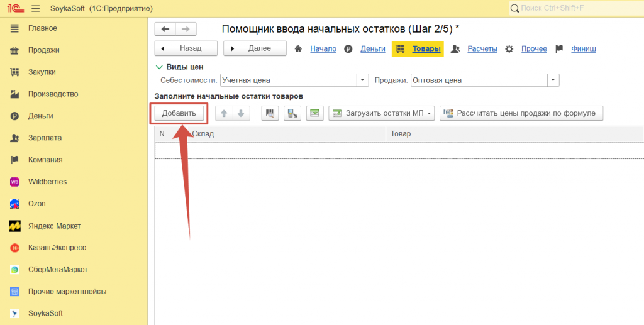Viewport: 644px width, 325px height.
Task: Click the data collection terminal icon
Action: click(292, 113)
